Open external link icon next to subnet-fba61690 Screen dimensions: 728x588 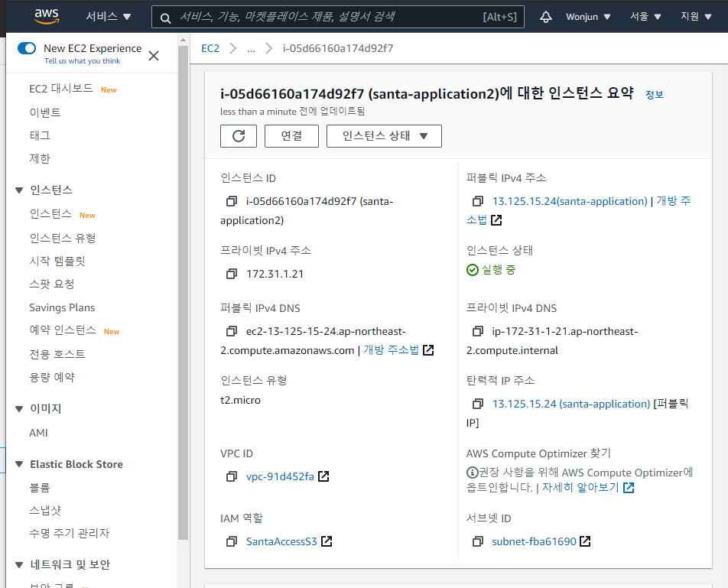(585, 541)
